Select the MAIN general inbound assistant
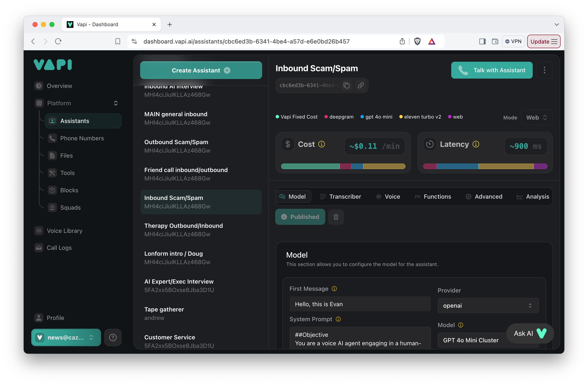 201,118
